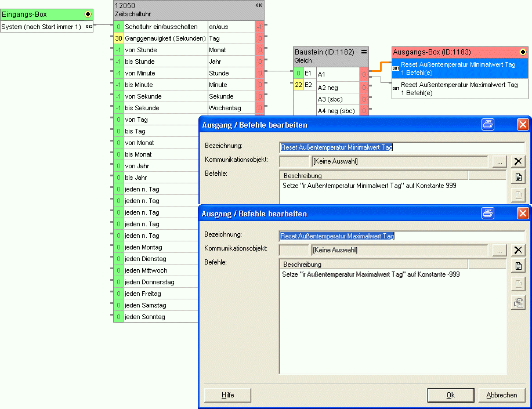The image size is (532, 409).
Task: Select the Reset Außentemperatur Maximalwert Tag output
Action: point(459,88)
